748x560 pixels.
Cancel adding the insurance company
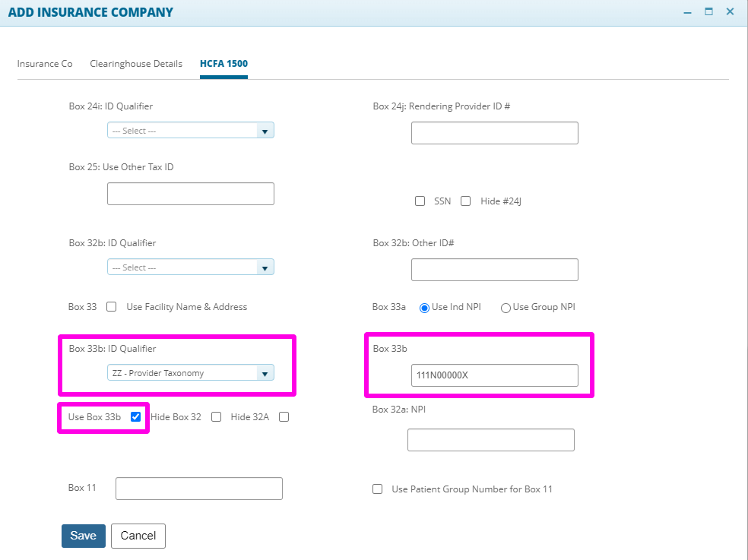[x=138, y=536]
